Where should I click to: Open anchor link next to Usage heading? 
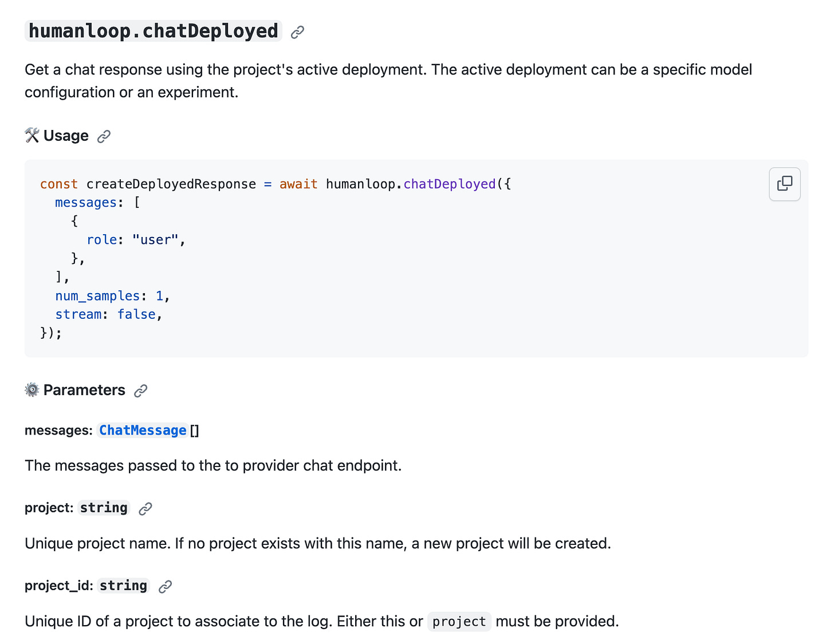pyautogui.click(x=104, y=136)
